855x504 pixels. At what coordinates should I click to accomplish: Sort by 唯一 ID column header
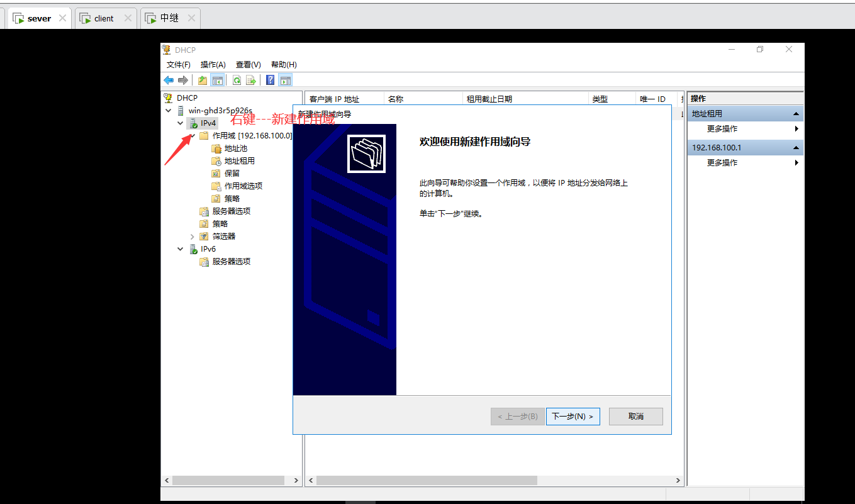click(x=656, y=99)
